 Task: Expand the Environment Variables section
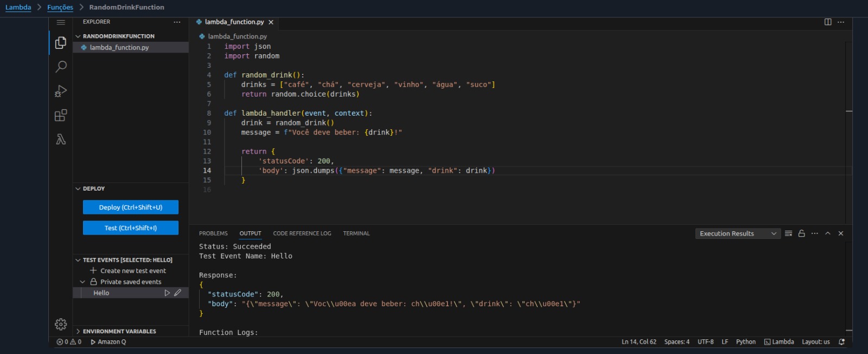tap(119, 331)
